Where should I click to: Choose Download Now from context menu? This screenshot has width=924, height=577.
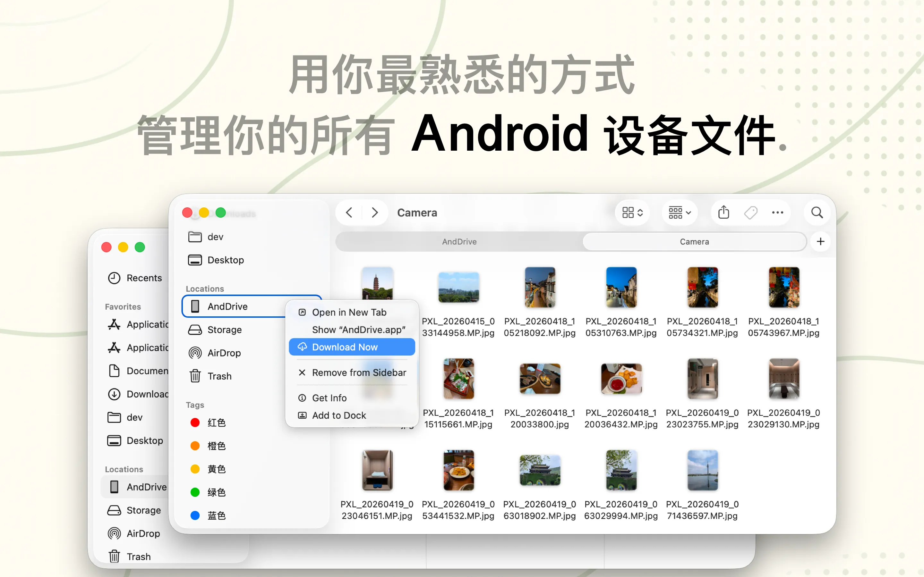coord(344,347)
